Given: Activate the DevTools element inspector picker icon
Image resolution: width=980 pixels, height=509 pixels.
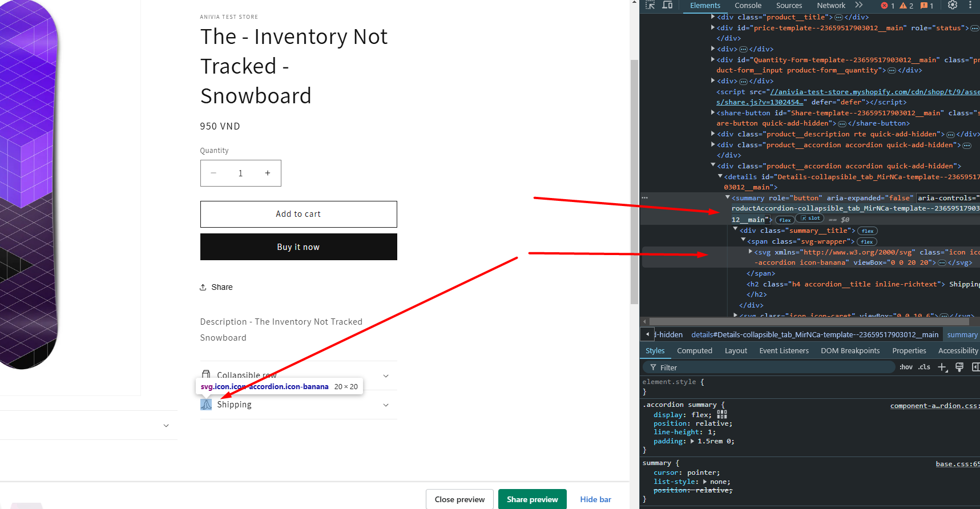Looking at the screenshot, I should (x=650, y=5).
